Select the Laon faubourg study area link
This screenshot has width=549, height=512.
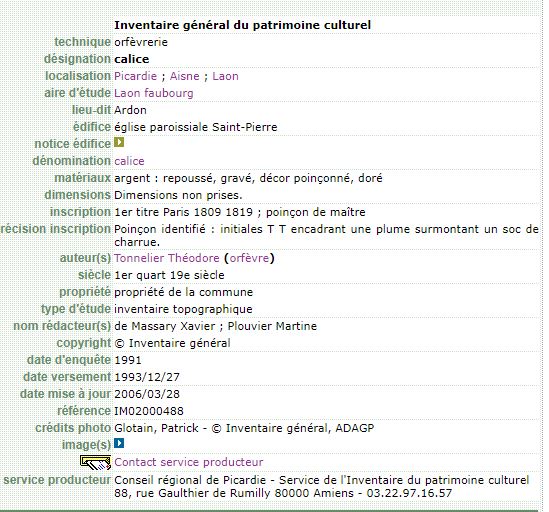click(x=154, y=93)
